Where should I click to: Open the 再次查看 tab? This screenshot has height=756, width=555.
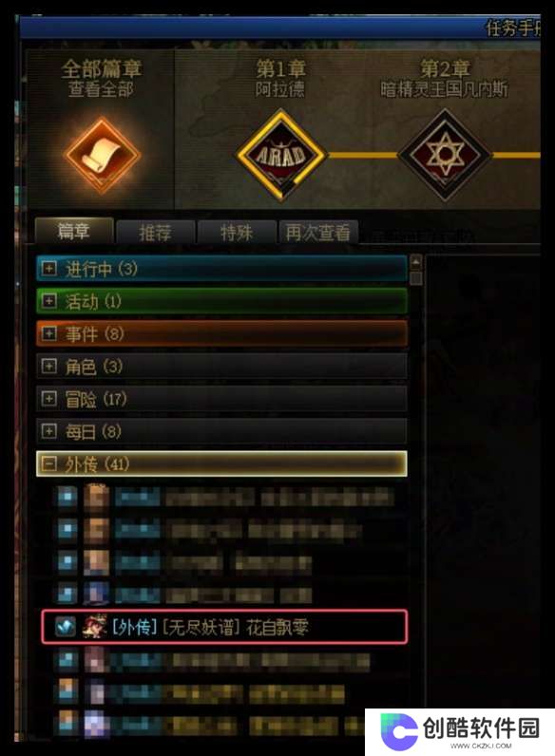click(x=318, y=233)
